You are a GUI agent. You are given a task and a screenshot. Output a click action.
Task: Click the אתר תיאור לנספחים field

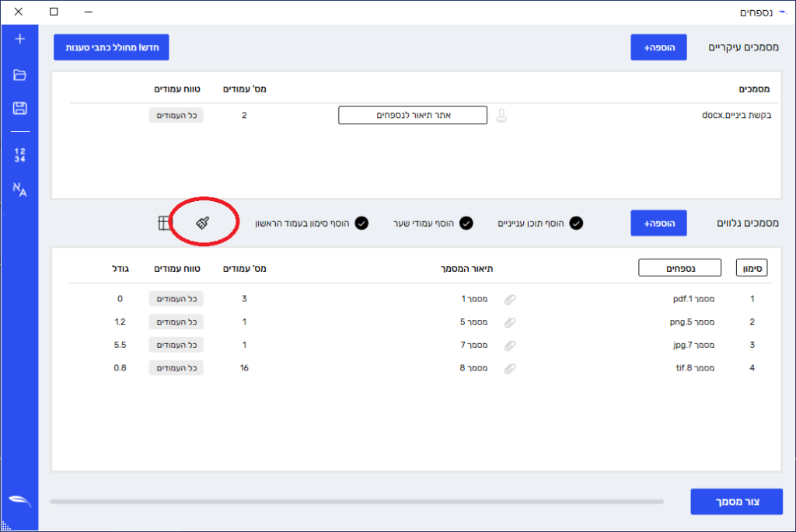412,116
